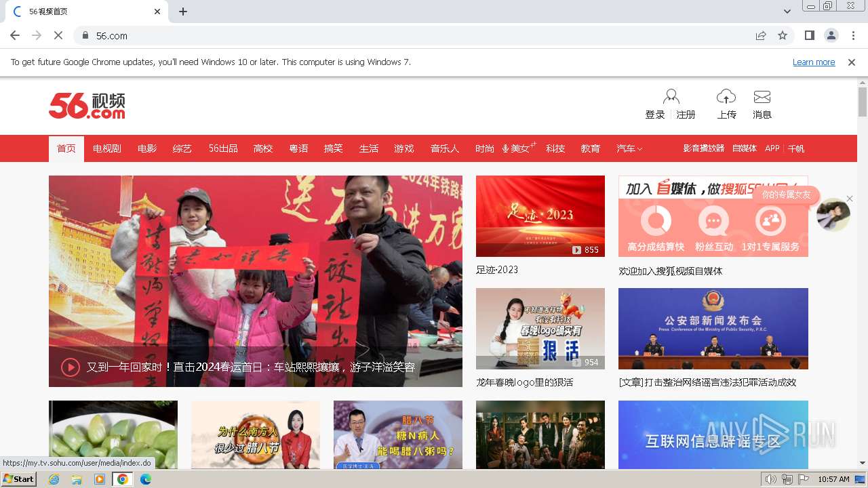868x488 pixels.
Task: Open the 千帆 link
Action: pyautogui.click(x=796, y=148)
